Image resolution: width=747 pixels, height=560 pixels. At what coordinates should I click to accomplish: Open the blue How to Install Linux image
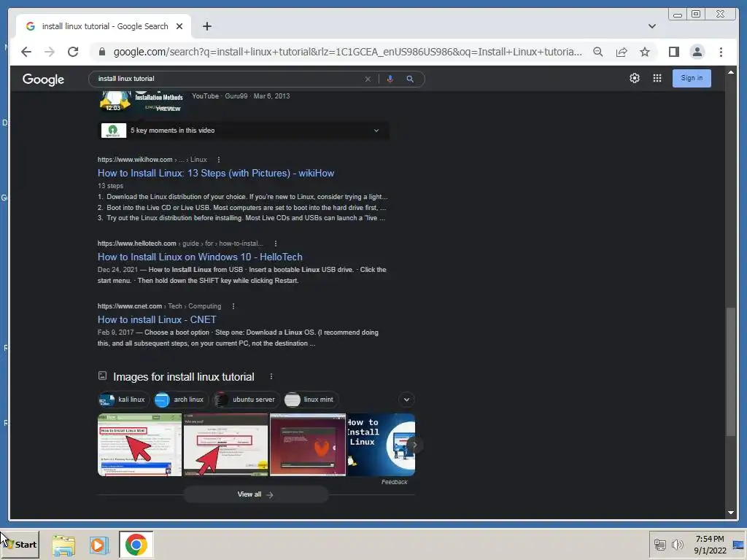381,445
